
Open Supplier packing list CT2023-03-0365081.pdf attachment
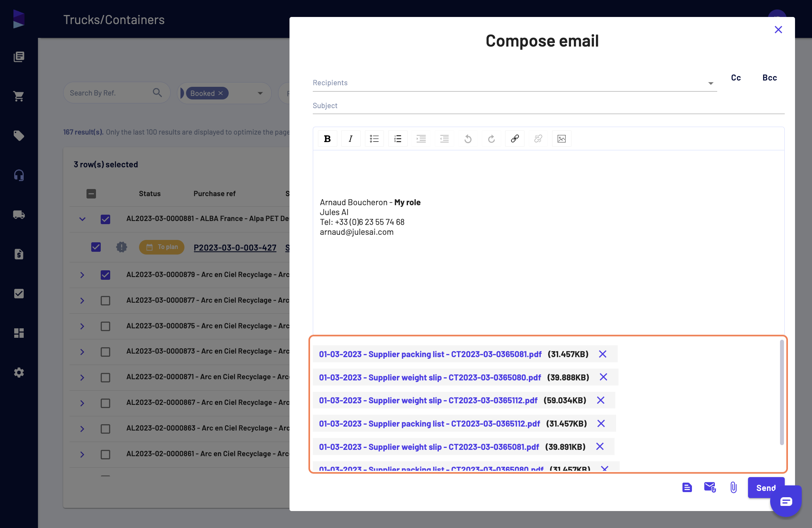click(x=430, y=354)
